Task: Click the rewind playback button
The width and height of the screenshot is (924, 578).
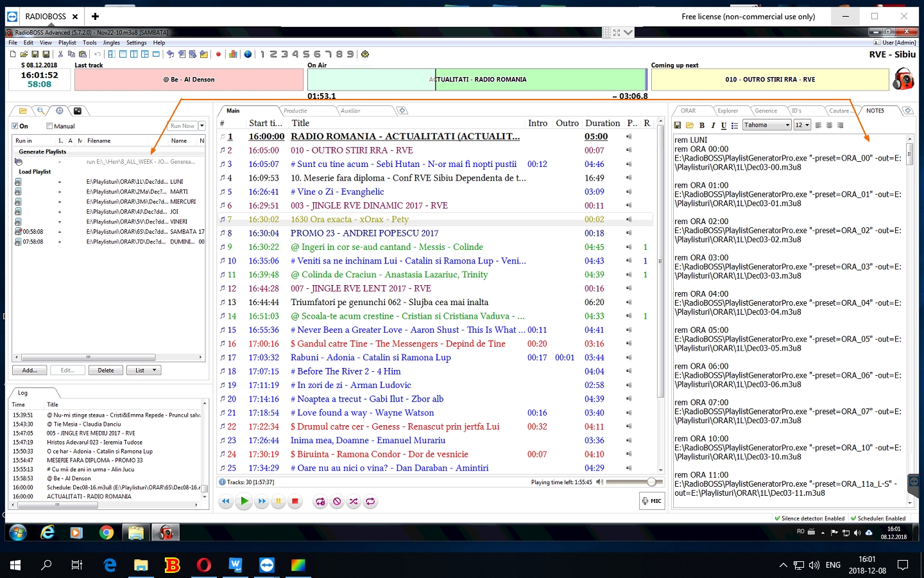Action: pyautogui.click(x=225, y=502)
